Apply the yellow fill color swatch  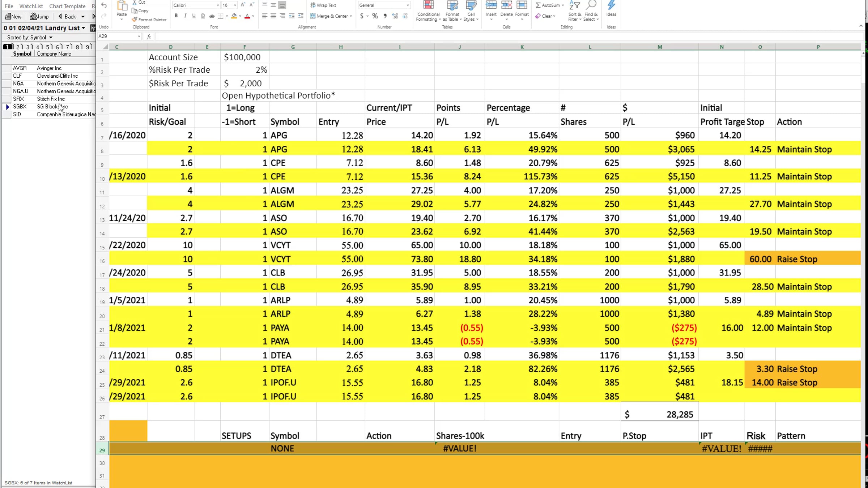[234, 16]
